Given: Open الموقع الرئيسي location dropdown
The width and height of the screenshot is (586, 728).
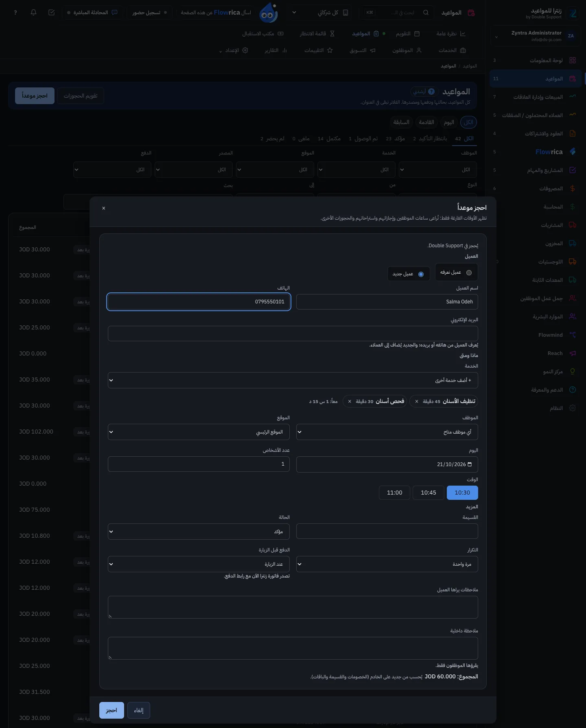Looking at the screenshot, I should pos(199,432).
